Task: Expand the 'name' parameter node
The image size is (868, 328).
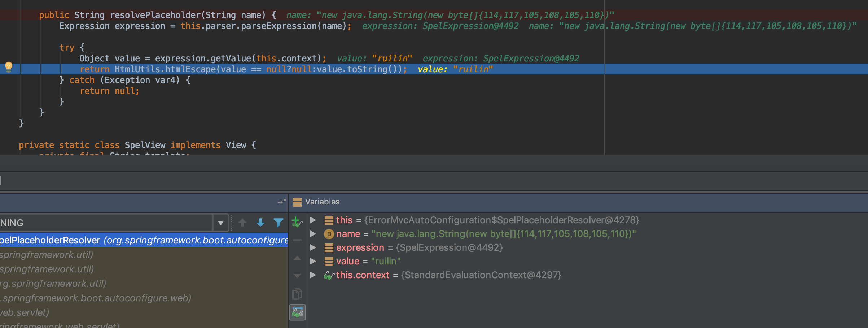Action: [x=313, y=234]
